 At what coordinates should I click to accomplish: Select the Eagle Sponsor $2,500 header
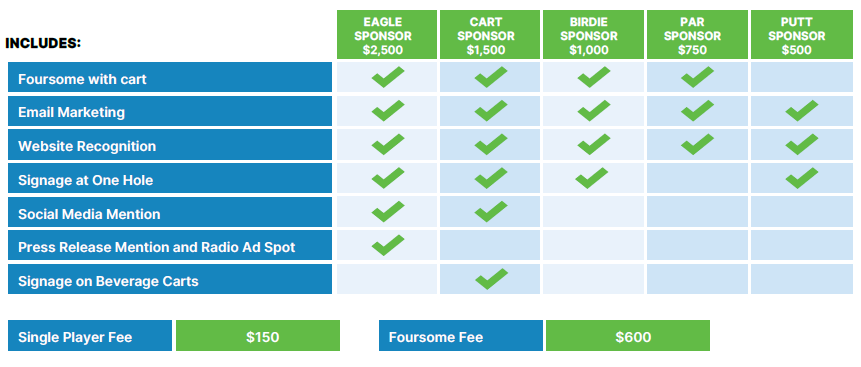(x=387, y=34)
